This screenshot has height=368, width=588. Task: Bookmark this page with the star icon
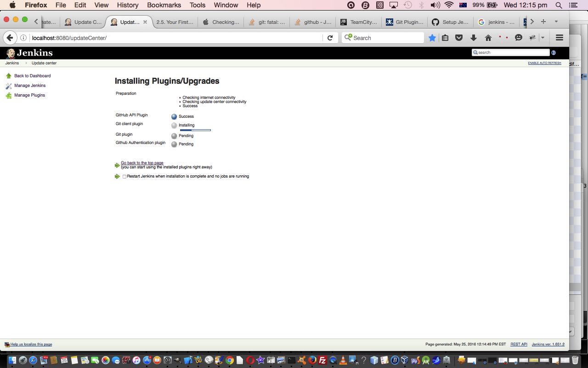click(432, 38)
